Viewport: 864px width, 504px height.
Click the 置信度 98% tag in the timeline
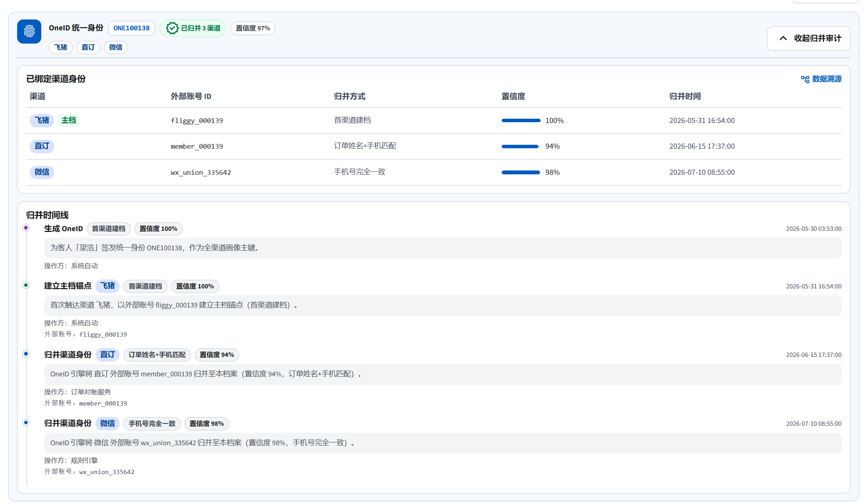point(206,423)
